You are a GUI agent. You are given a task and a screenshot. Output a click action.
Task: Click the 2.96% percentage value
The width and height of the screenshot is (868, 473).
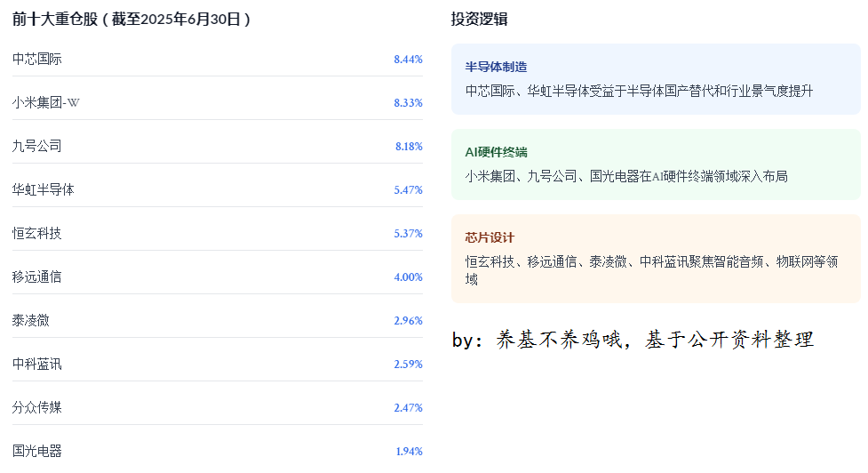[408, 321]
